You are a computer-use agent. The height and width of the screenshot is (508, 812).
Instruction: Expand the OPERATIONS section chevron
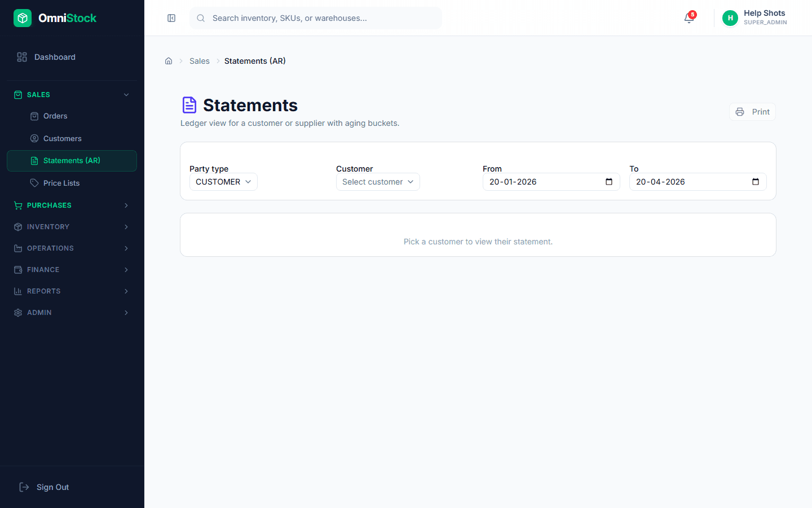(x=126, y=248)
